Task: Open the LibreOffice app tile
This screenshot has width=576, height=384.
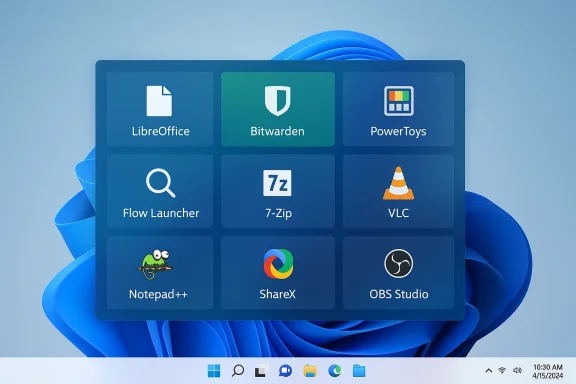Action: tap(160, 109)
